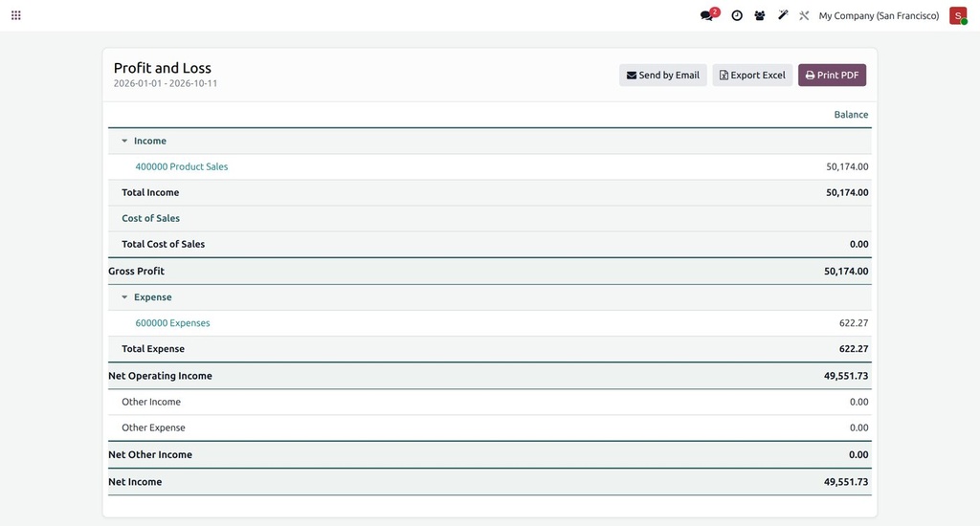Viewport: 980px width, 526px height.
Task: Collapse the Income section
Action: click(x=124, y=142)
